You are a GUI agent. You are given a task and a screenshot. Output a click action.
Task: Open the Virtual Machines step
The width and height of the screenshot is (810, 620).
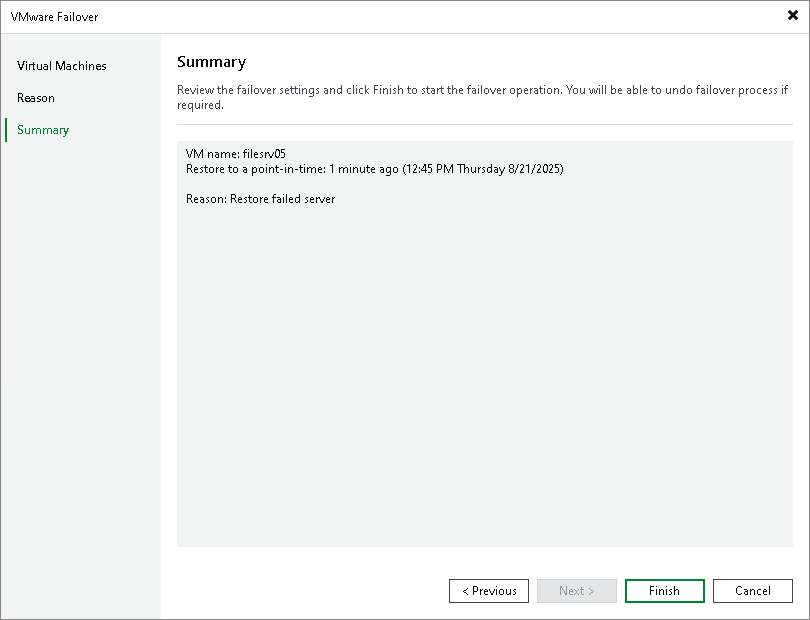(61, 66)
